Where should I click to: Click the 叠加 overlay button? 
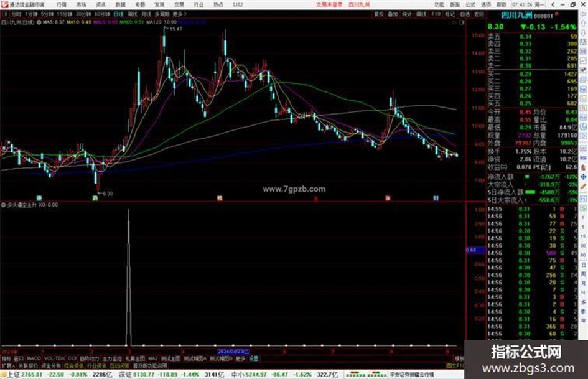393,14
